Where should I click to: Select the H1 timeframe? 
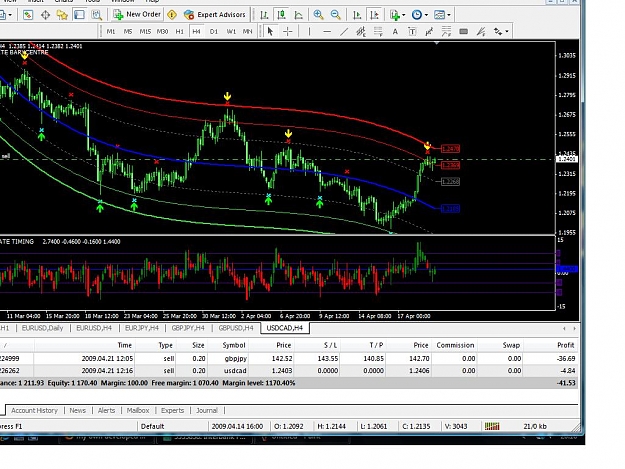[179, 31]
